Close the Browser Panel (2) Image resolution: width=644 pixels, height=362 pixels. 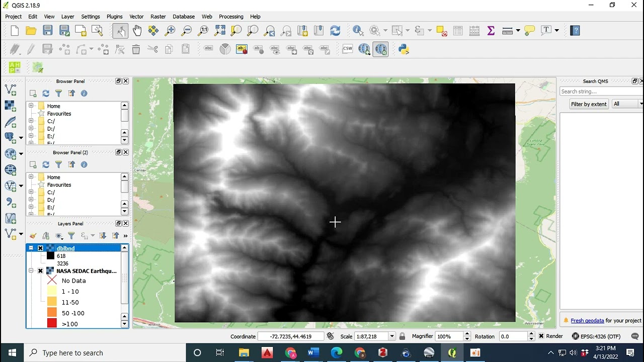tap(126, 152)
